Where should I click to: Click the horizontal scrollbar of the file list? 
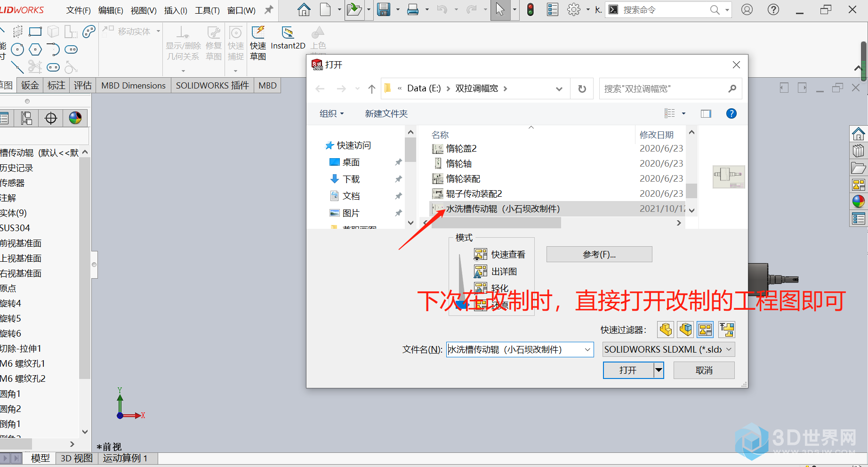click(496, 223)
